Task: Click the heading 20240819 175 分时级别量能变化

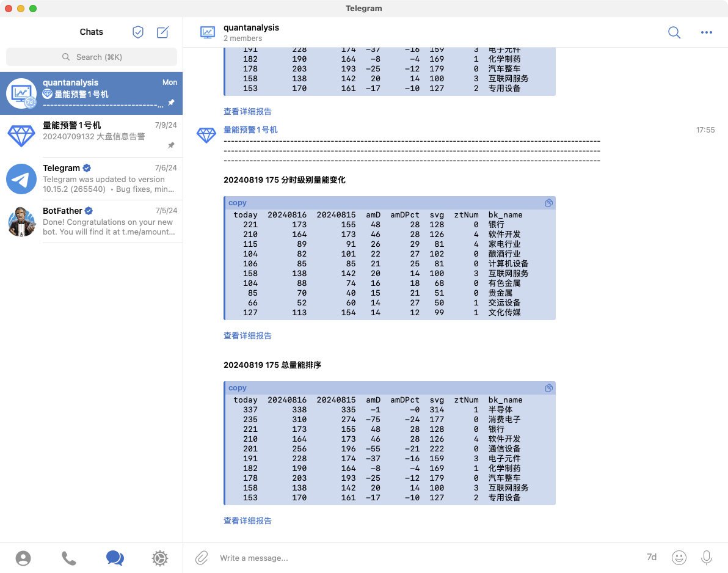Action: [285, 180]
